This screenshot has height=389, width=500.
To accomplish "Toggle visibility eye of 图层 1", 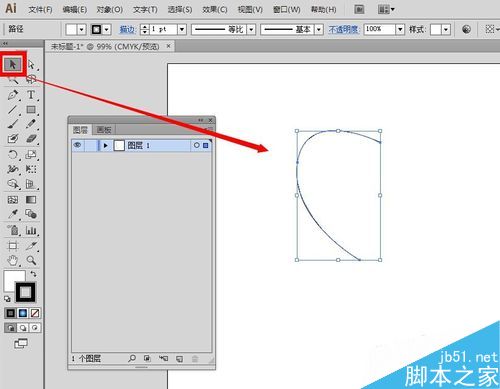I will (77, 145).
